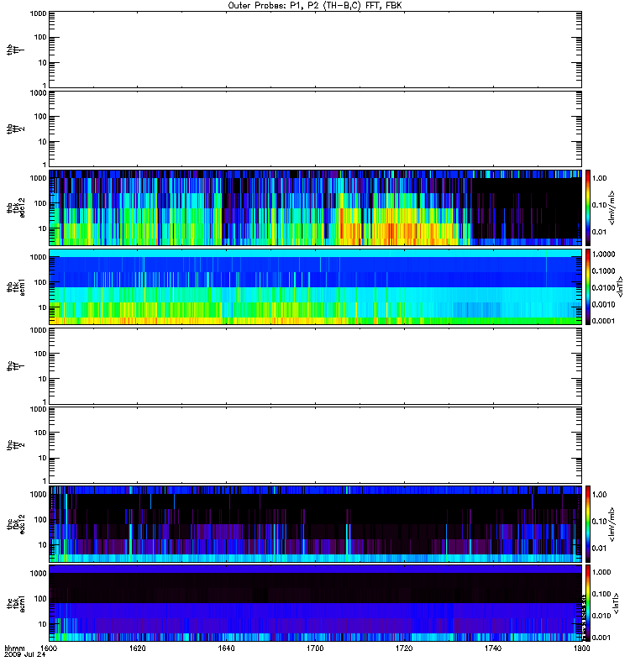Screen dimensions: 630x672
Task: Click '1.0000' on thb scm1 color scale
Action: point(603,255)
